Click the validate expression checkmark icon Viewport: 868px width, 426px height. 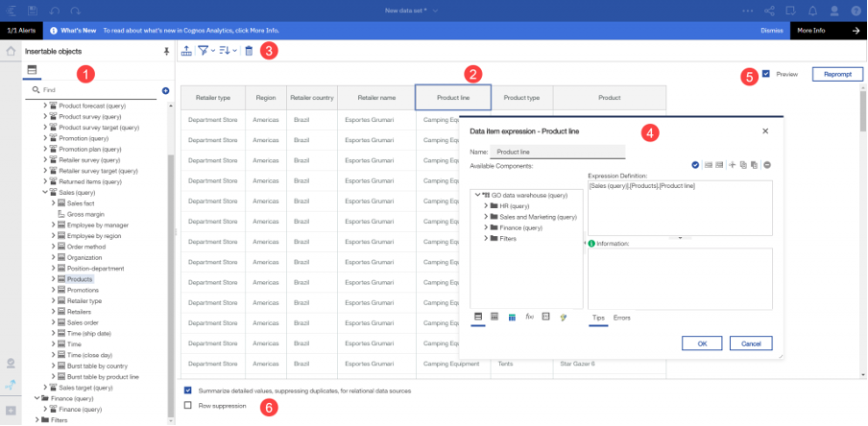[x=694, y=165]
